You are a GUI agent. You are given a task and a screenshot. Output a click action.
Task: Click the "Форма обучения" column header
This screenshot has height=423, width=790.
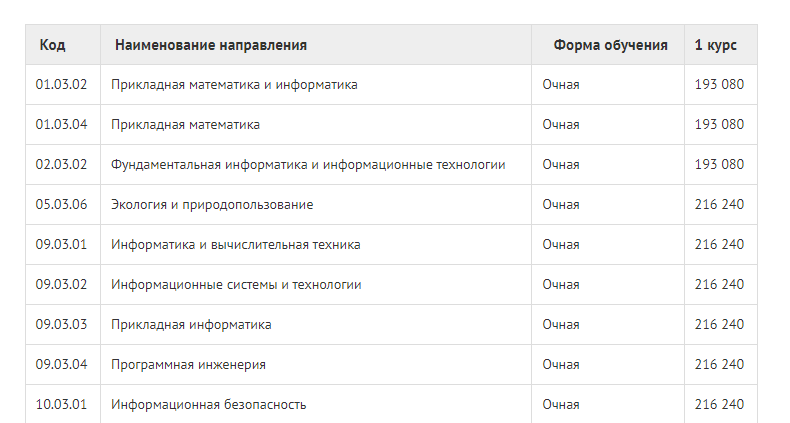pyautogui.click(x=610, y=45)
